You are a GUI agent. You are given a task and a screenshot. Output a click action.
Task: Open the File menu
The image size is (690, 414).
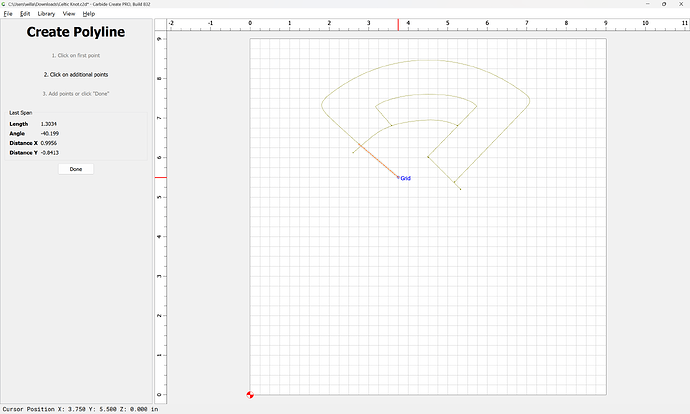click(x=7, y=14)
